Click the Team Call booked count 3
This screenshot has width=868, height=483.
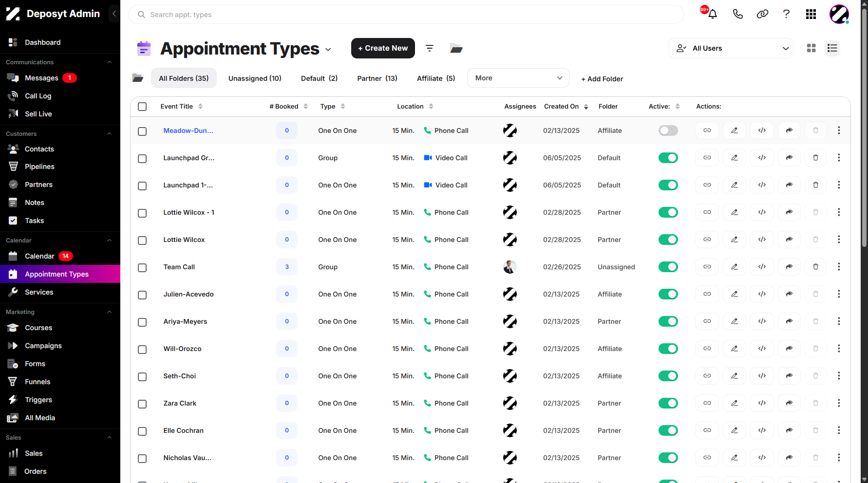point(287,267)
